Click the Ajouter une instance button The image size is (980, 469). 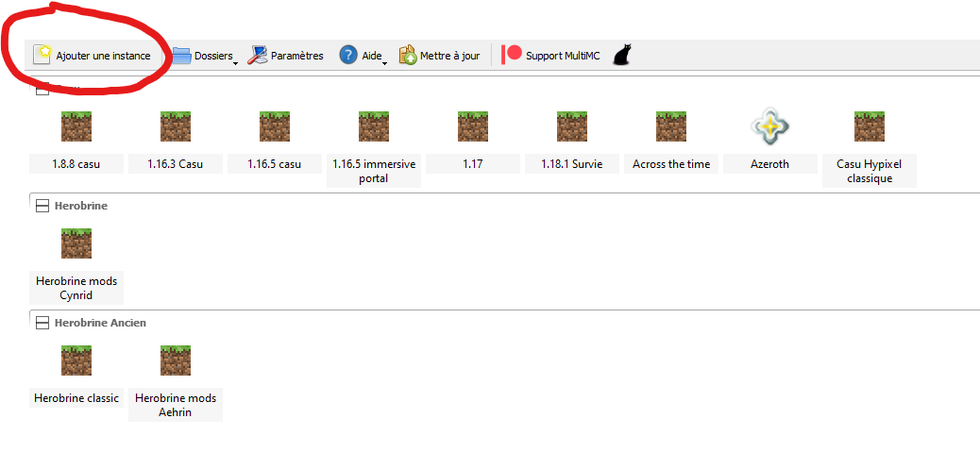(x=93, y=55)
